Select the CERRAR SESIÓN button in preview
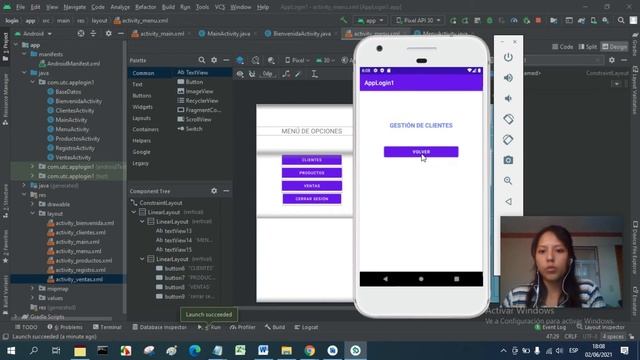This screenshot has width=640, height=360. (x=311, y=199)
